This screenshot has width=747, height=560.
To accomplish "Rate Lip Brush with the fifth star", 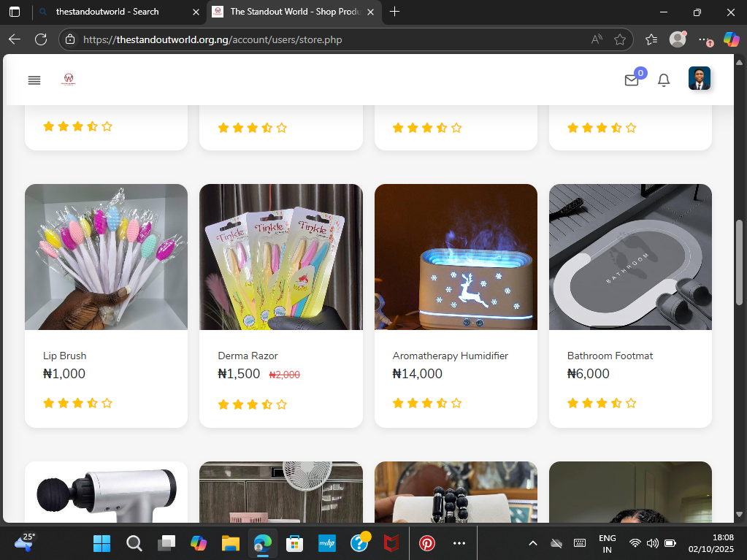I will (x=107, y=403).
